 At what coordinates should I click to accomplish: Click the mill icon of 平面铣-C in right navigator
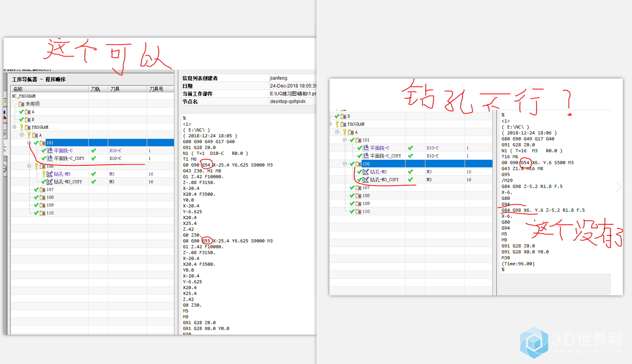click(x=366, y=148)
